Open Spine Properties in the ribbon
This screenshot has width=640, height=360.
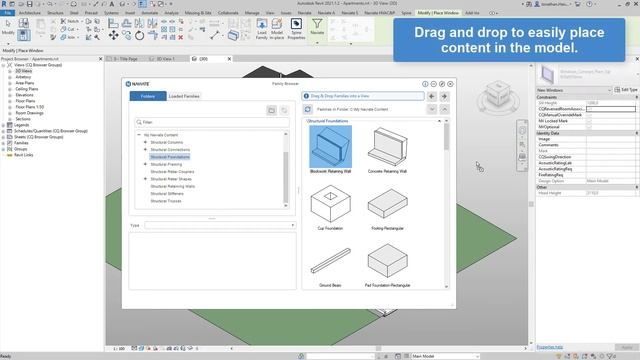click(296, 29)
